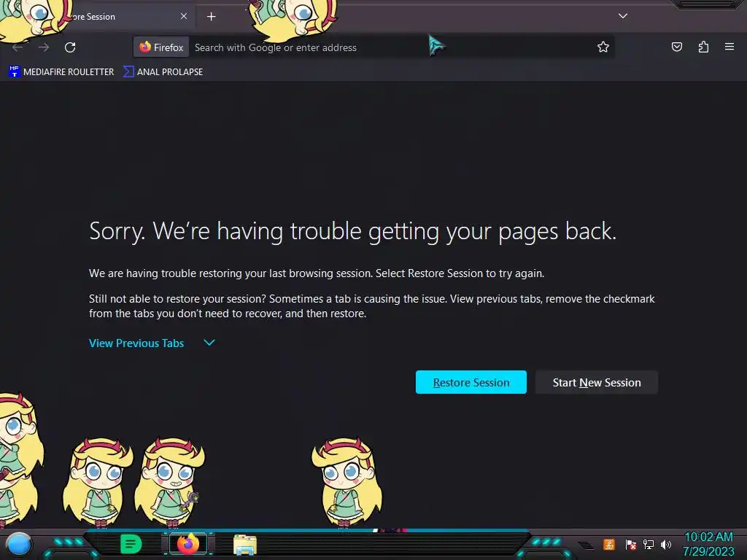Open the green Spotify taskbar icon
The width and height of the screenshot is (747, 560).
(131, 544)
